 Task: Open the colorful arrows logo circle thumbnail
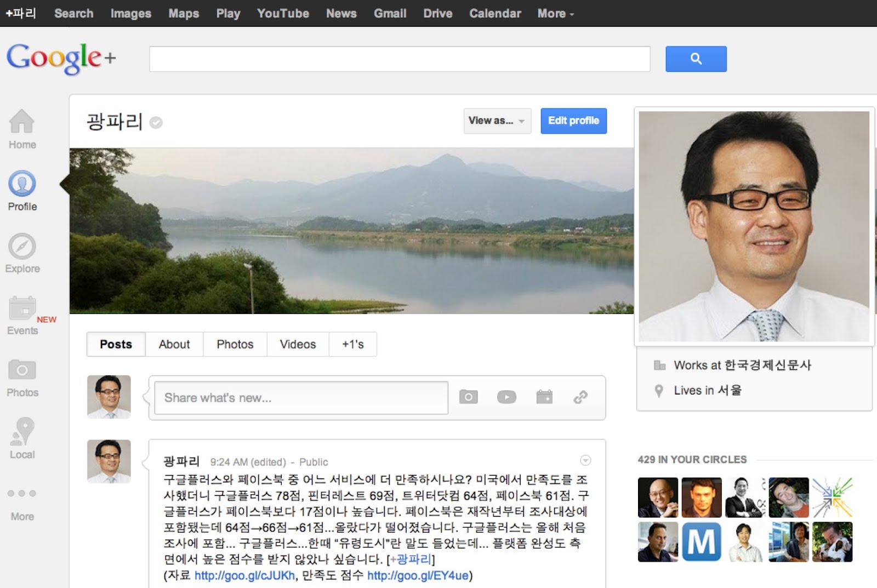(832, 498)
